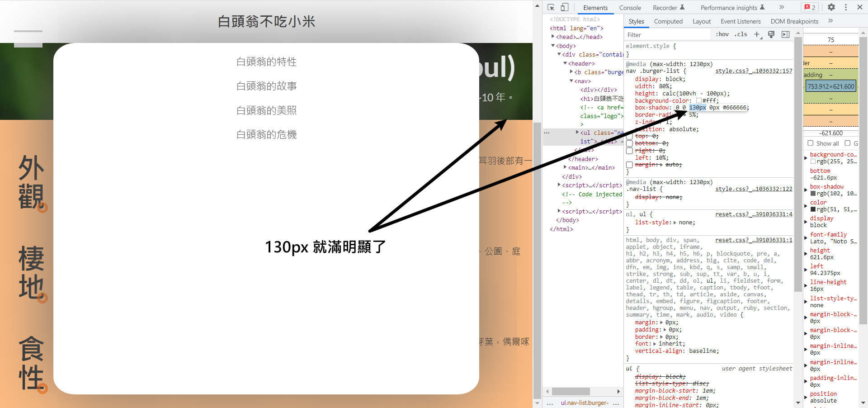Toggle the computed styles sidebar icon

[786, 34]
